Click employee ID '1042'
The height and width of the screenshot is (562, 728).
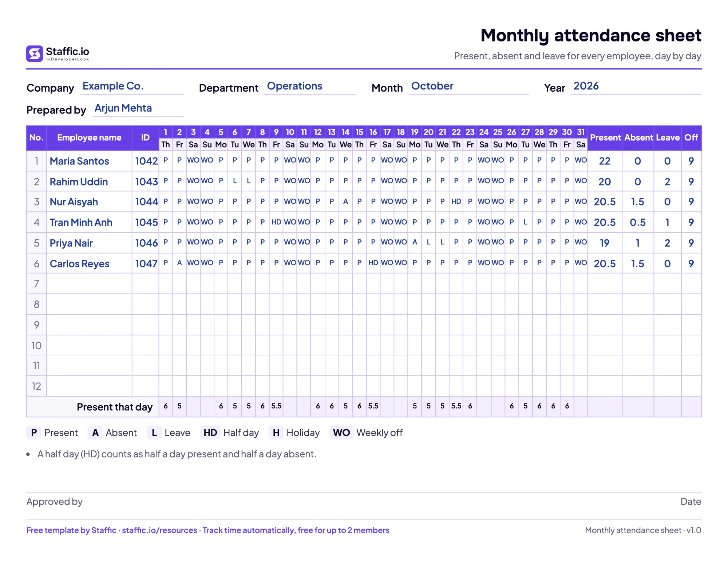pos(146,161)
